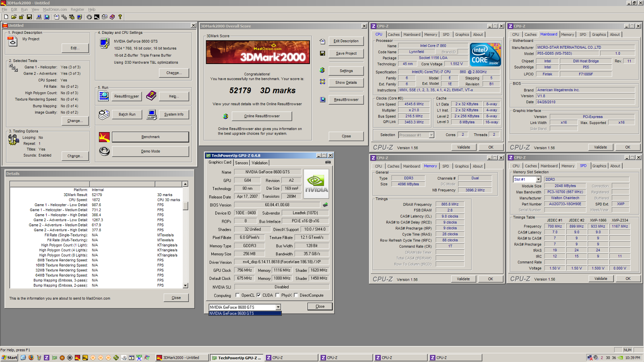The height and width of the screenshot is (362, 644).
Task: Click the Firefox icon in the quick launch bar
Action: pyautogui.click(x=31, y=358)
